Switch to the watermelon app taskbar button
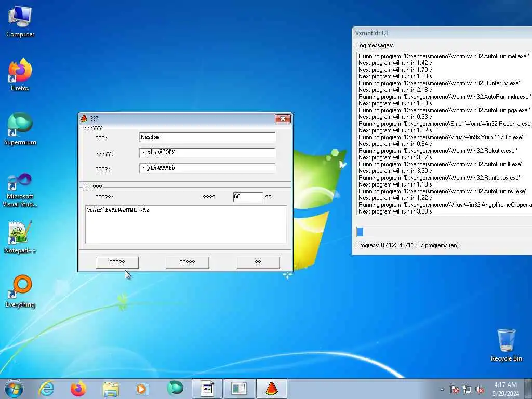The image size is (532, 399). click(x=271, y=389)
